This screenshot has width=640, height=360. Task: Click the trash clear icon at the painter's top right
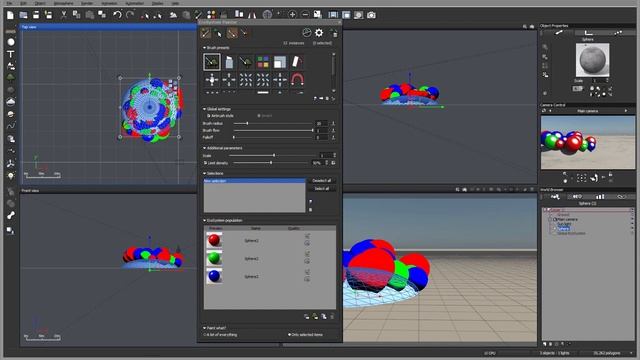point(334,33)
